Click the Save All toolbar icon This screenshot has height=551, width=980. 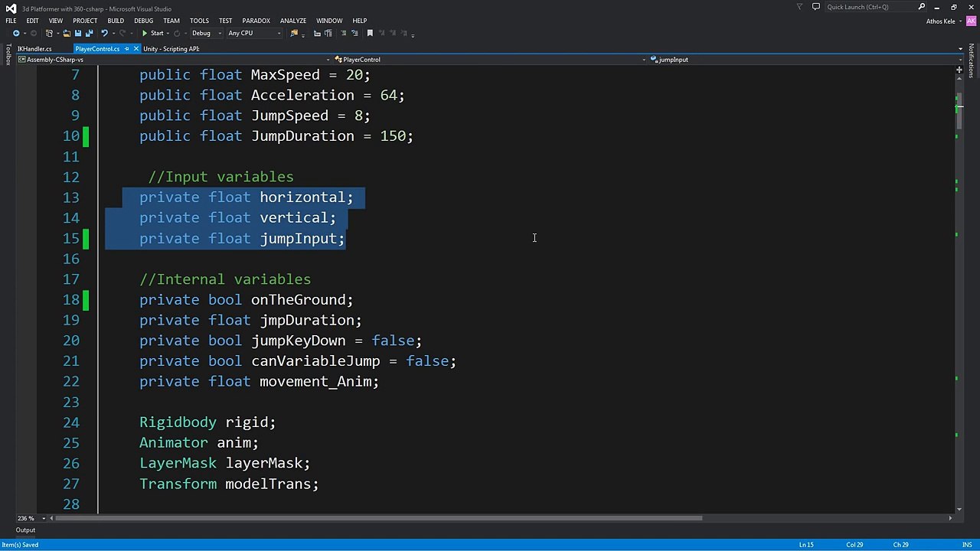(89, 34)
